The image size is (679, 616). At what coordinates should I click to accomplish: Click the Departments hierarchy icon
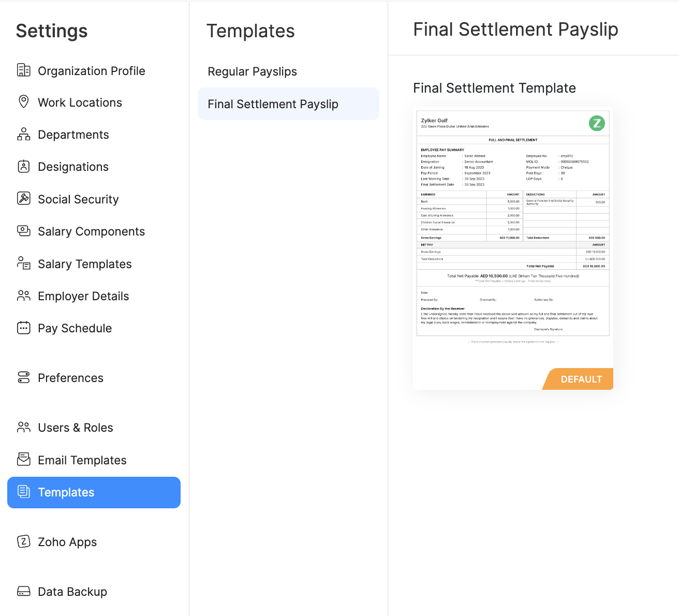[24, 134]
